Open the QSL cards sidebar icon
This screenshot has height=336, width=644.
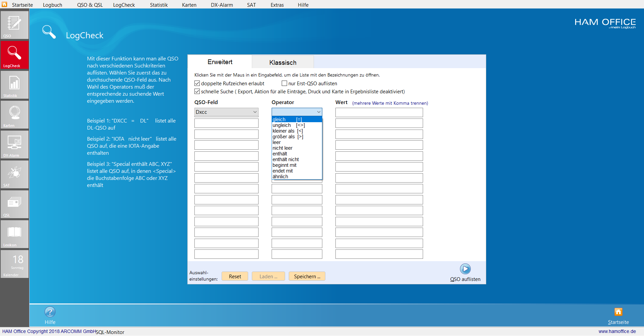tap(14, 204)
